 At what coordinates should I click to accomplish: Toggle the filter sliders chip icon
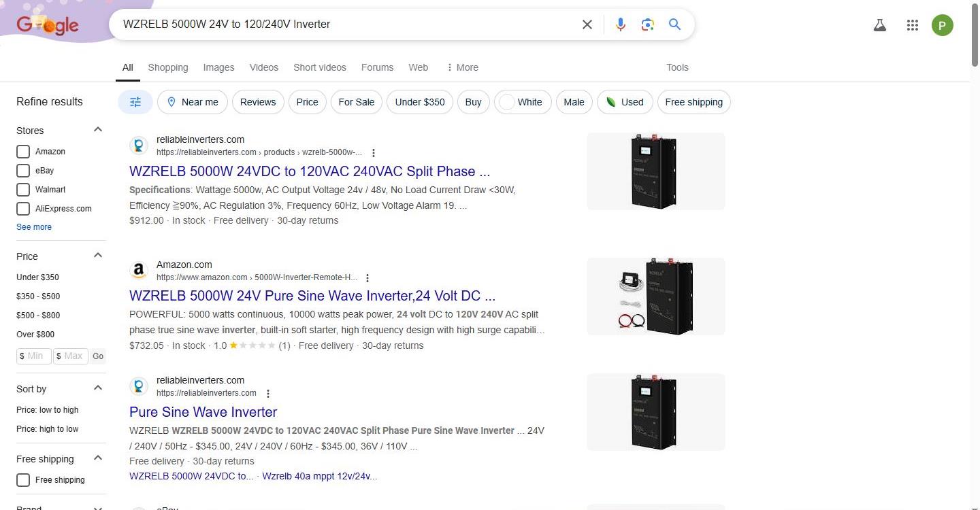(x=135, y=102)
